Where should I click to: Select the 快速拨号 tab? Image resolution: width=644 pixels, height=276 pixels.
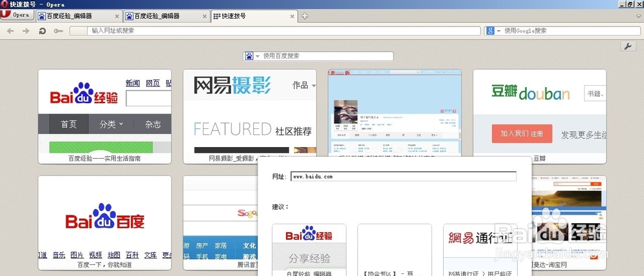pos(254,17)
